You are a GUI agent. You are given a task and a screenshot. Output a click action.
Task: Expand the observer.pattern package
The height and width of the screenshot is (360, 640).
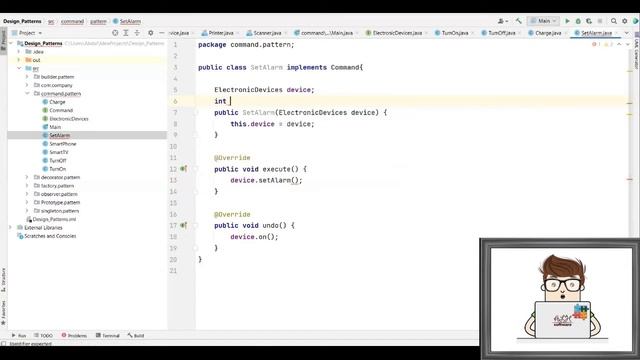tap(27, 194)
